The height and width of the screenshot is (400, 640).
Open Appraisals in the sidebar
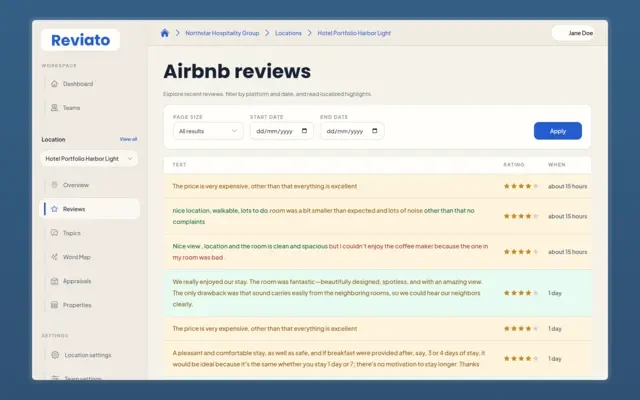(77, 281)
